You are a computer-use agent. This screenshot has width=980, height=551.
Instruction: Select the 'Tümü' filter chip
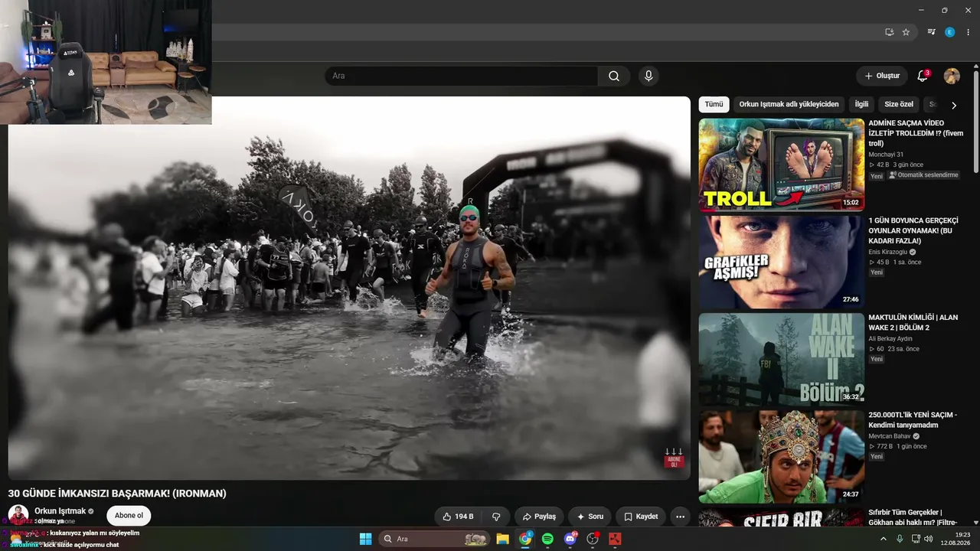tap(714, 104)
